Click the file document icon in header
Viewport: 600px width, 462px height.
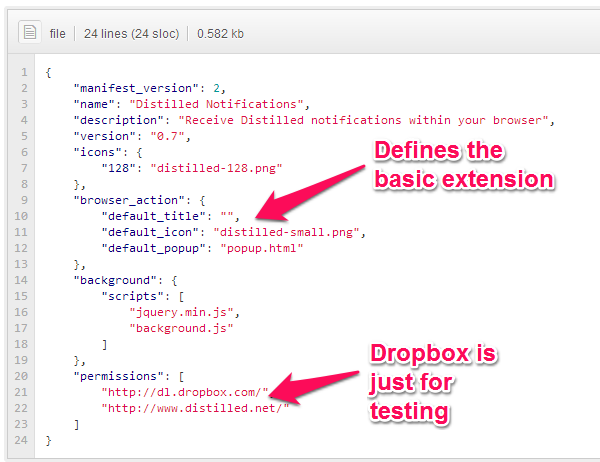(29, 33)
